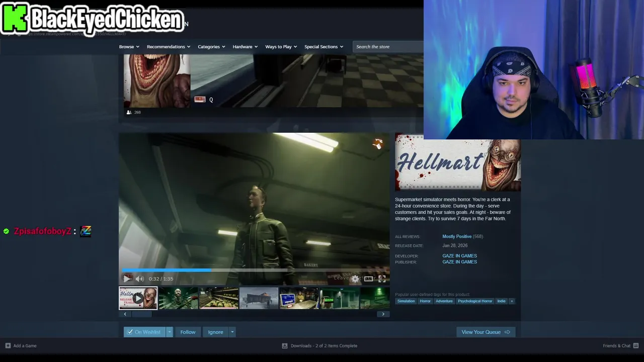This screenshot has height=362, width=644.
Task: Open the Categories dropdown menu
Action: tap(211, 47)
